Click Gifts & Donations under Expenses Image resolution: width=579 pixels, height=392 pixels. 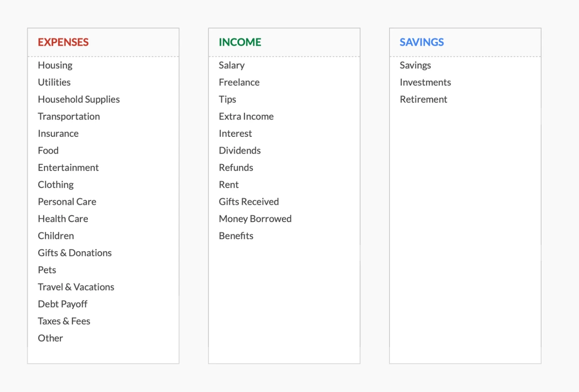(x=74, y=253)
